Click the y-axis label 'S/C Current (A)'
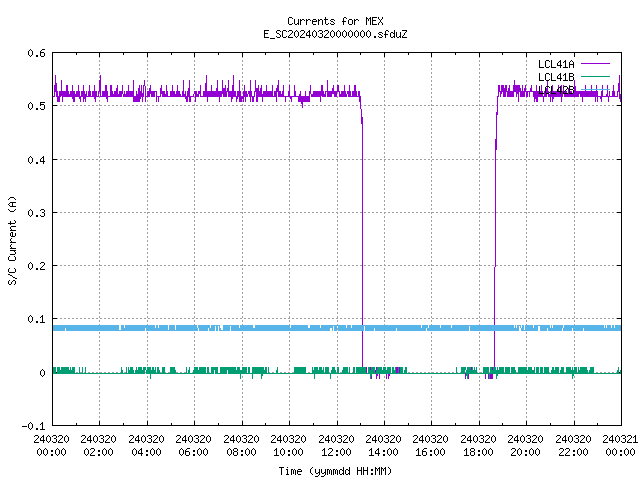The height and width of the screenshot is (480, 640). tap(12, 241)
